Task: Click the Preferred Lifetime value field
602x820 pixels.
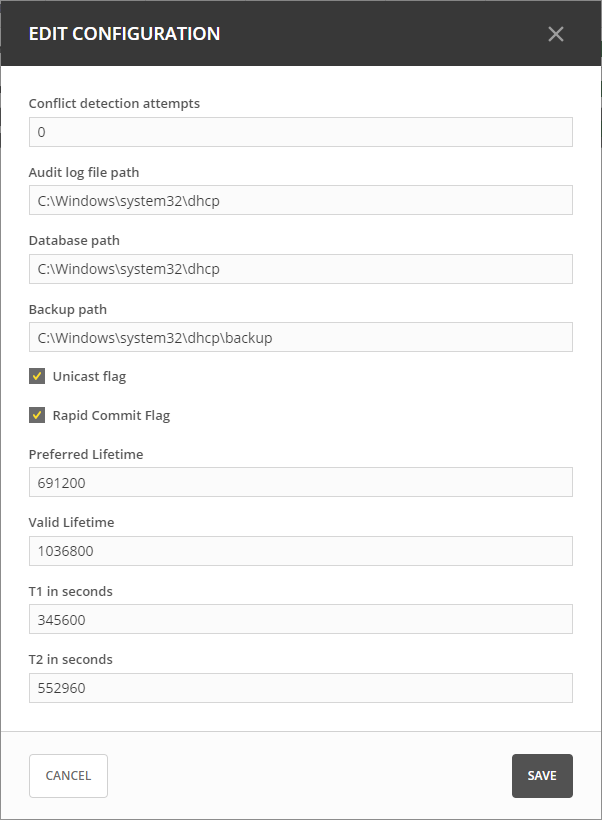Action: pos(300,482)
